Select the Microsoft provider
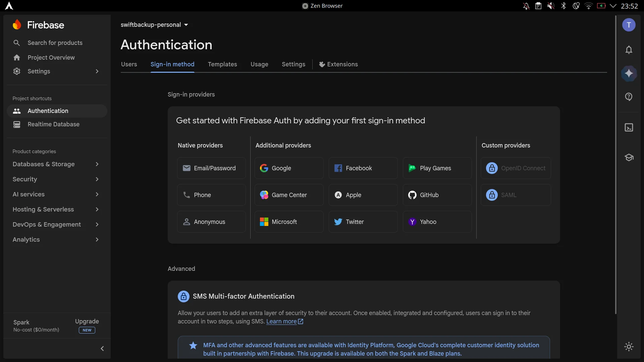The height and width of the screenshot is (362, 644). (289, 222)
